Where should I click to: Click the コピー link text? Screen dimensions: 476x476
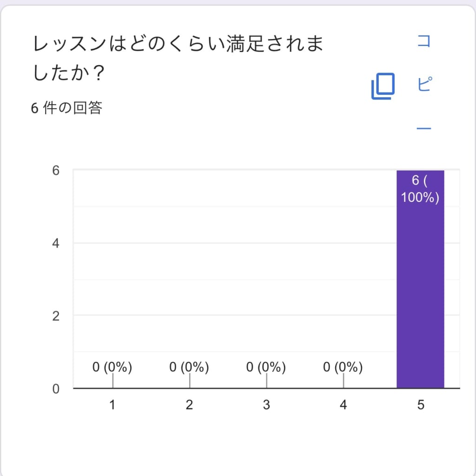[424, 84]
